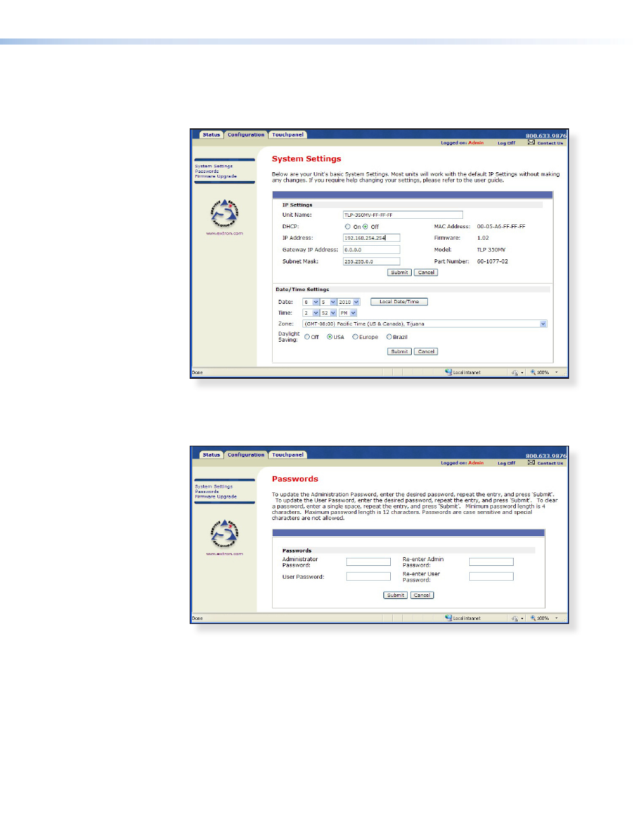Click Local intranet zone icon in System Settings window
Viewport: 644px width, 834px height.
[x=448, y=372]
